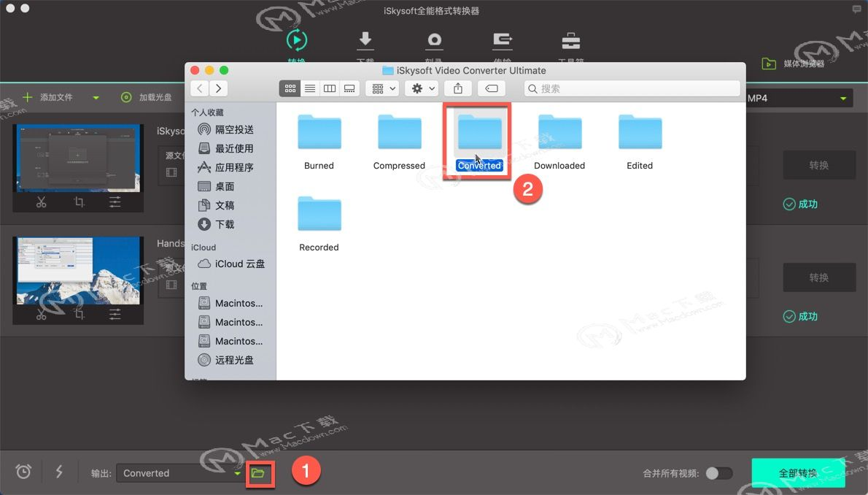Go forward in Finder dialog

[x=218, y=88]
